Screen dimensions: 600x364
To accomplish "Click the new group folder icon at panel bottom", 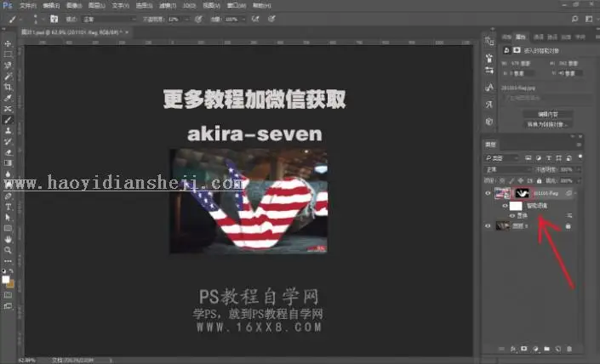I will (x=547, y=349).
